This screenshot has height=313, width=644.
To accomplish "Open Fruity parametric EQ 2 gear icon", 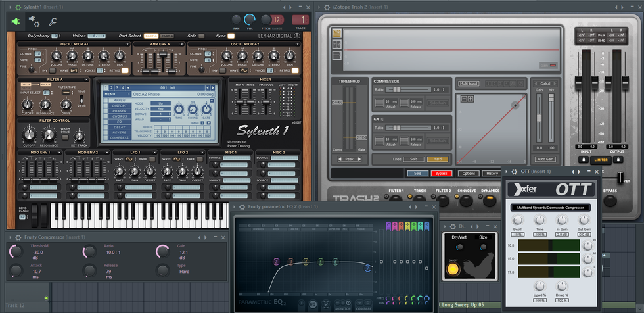I will (241, 206).
